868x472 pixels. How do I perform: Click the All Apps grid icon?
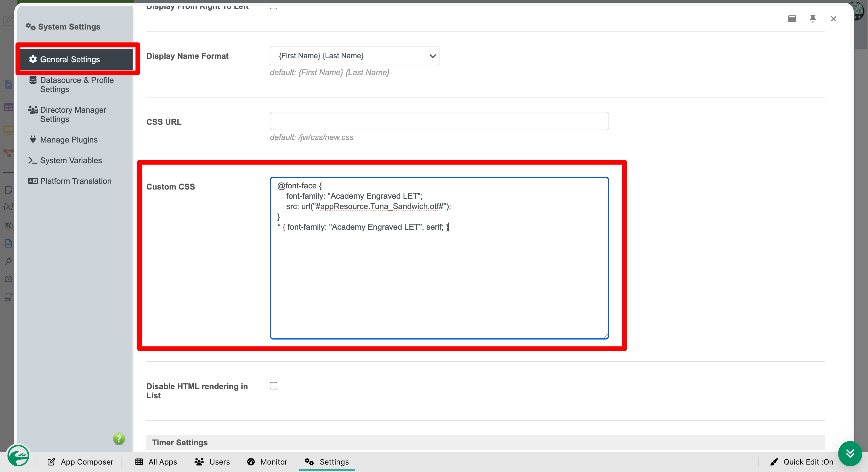(139, 462)
